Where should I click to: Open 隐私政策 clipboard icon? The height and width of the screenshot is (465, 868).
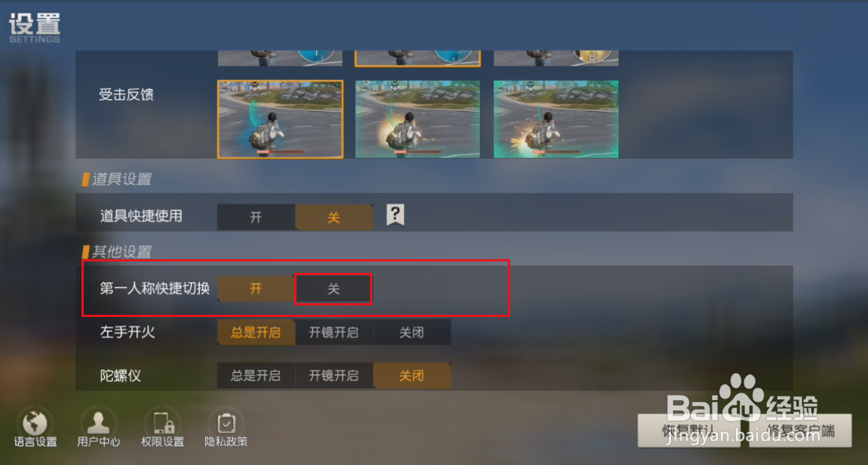(x=226, y=422)
